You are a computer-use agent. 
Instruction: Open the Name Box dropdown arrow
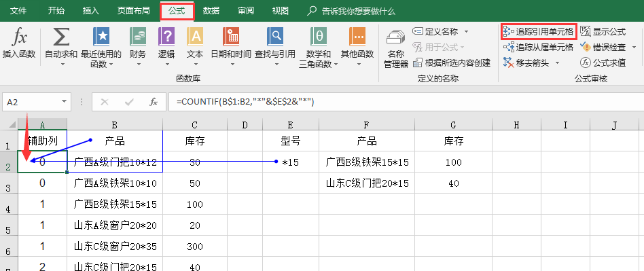[x=64, y=102]
